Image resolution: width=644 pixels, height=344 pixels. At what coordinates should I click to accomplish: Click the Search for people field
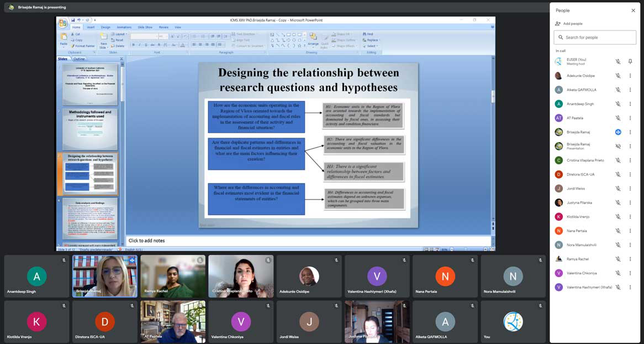pyautogui.click(x=595, y=38)
